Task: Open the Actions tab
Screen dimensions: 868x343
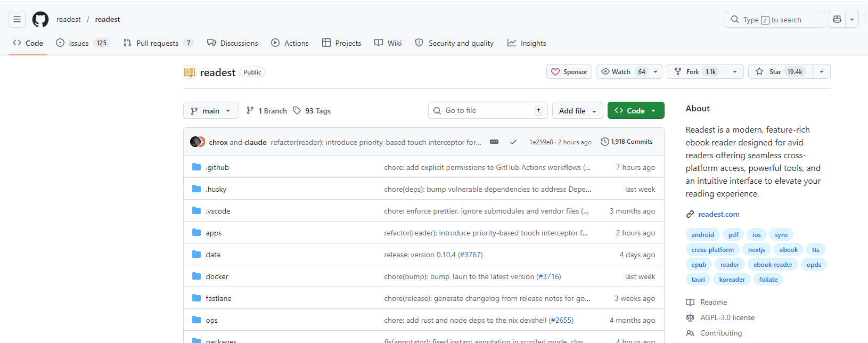Action: point(290,43)
